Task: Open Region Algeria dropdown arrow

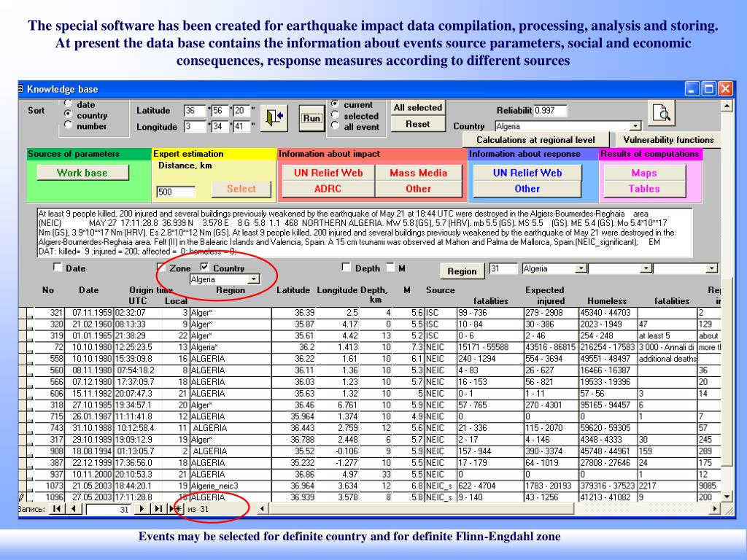Action: point(581,268)
